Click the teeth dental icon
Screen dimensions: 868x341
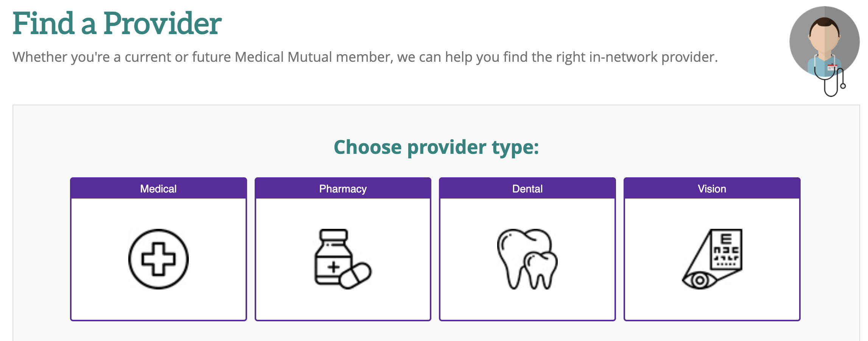coord(527,259)
